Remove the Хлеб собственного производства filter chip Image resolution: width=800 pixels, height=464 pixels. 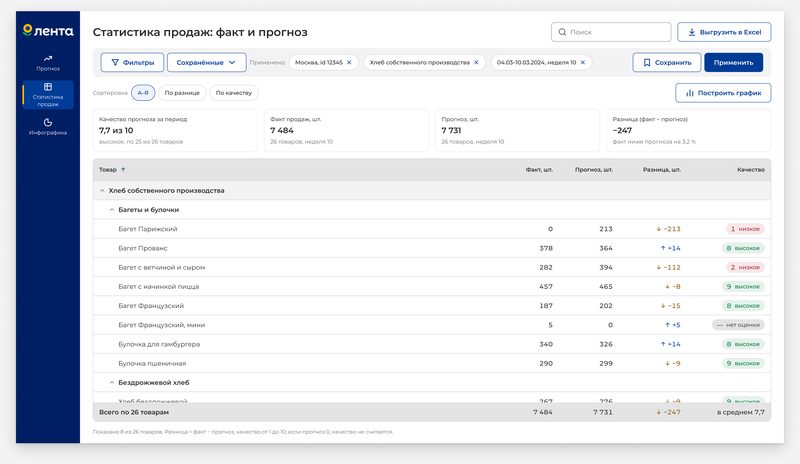coord(476,62)
